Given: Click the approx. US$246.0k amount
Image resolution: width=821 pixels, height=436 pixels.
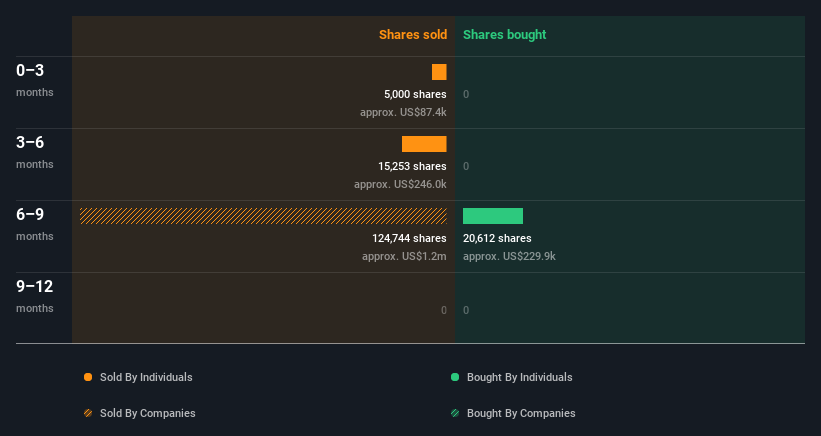Looking at the screenshot, I should pyautogui.click(x=400, y=184).
